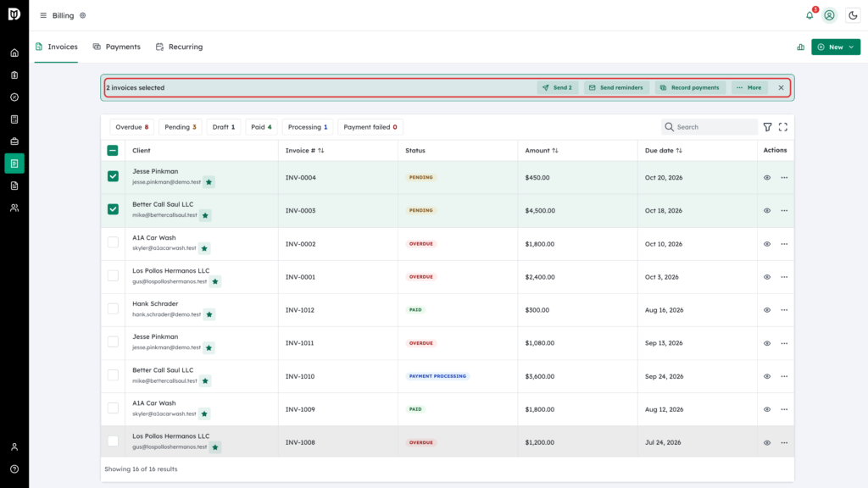868x488 pixels.
Task: Toggle dark mode moon icon
Action: click(x=853, y=15)
